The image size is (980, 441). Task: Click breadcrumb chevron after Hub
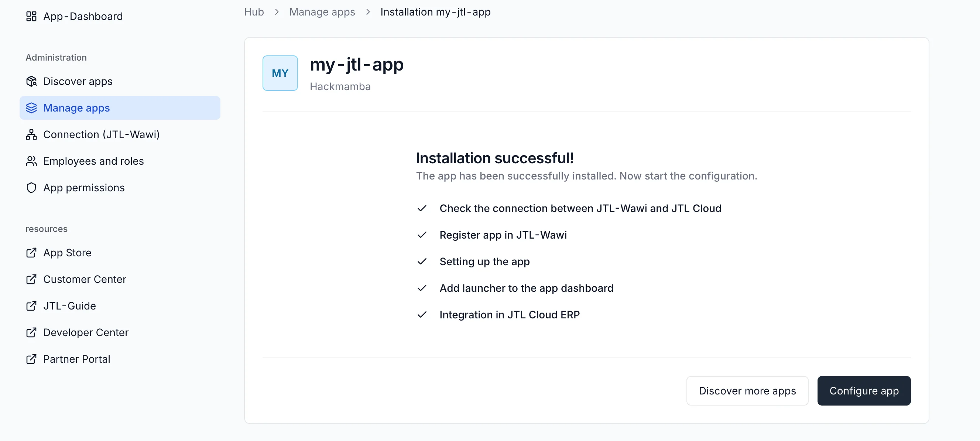point(277,12)
